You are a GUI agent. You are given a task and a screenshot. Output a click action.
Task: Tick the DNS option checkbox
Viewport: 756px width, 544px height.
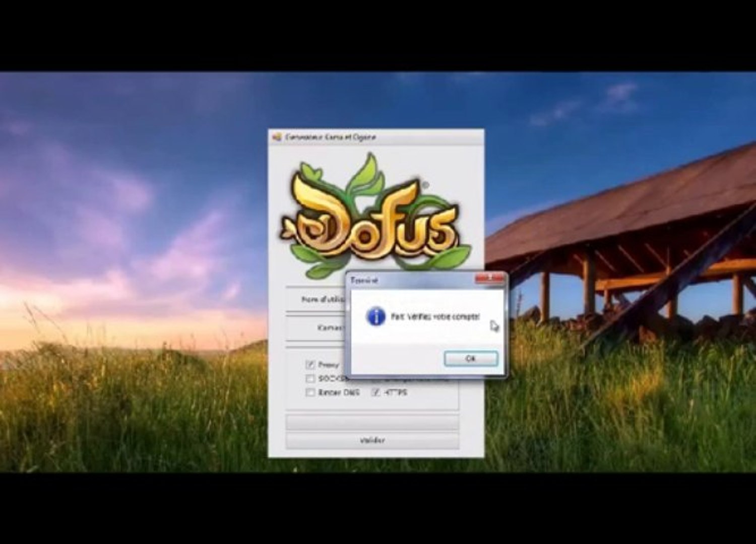[x=310, y=392]
